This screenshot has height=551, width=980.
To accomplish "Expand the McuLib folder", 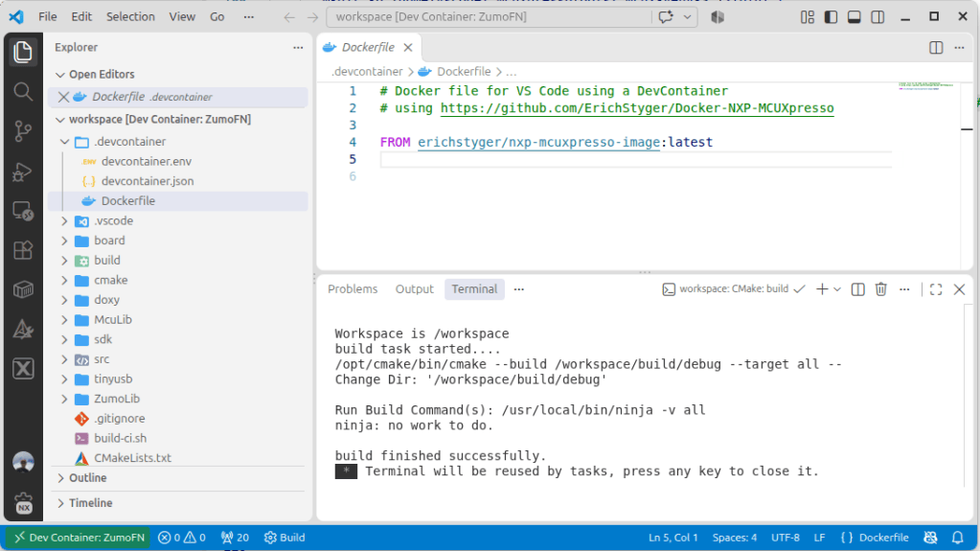I will coord(64,320).
